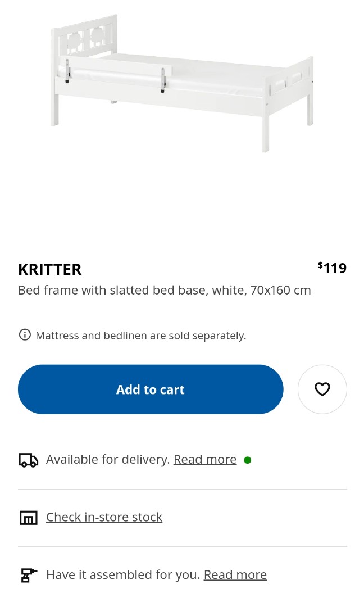Click the $119 price label
Image resolution: width=364 pixels, height=607 pixels.
[x=333, y=268]
